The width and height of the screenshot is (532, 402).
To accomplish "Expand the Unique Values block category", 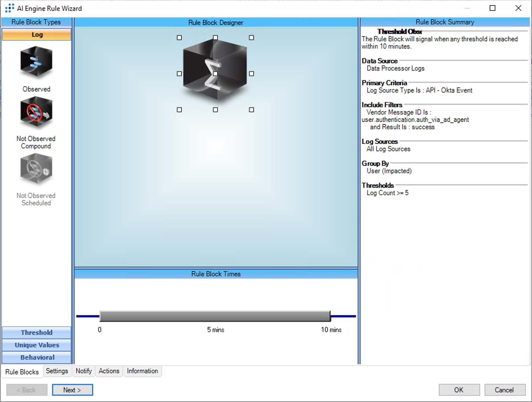I will coord(37,345).
